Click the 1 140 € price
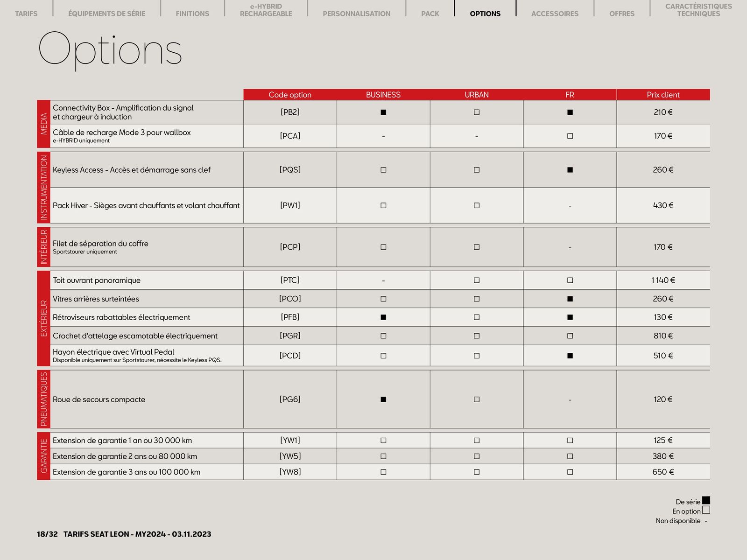Image resolution: width=747 pixels, height=560 pixels. 663,280
